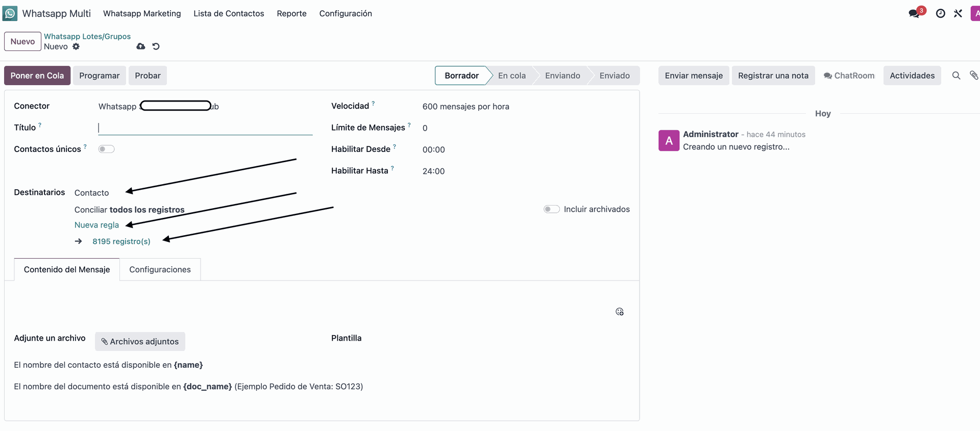
Task: Open the gear actions menu beside Nuevo
Action: coord(76,46)
